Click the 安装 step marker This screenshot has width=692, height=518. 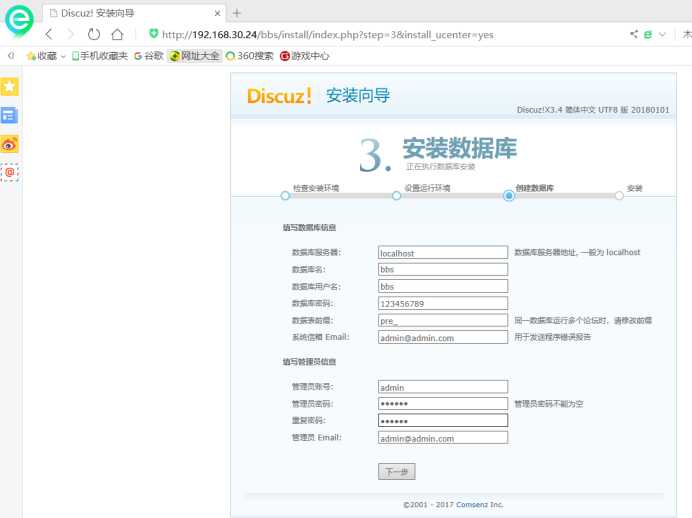(619, 195)
